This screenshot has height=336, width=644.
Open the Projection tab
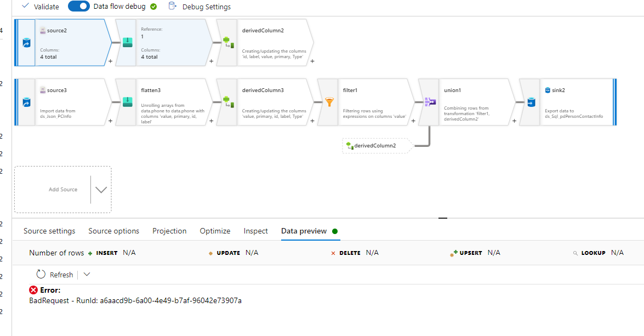[169, 231]
